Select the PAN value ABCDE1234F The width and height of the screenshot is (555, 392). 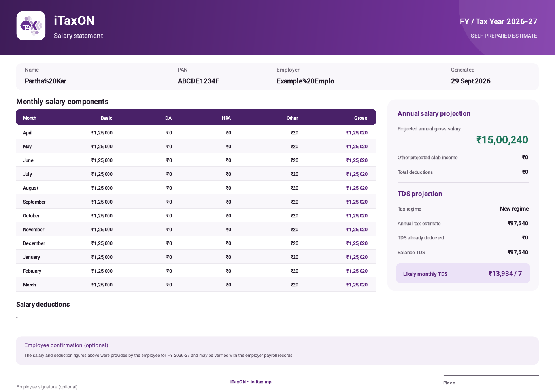pos(198,81)
